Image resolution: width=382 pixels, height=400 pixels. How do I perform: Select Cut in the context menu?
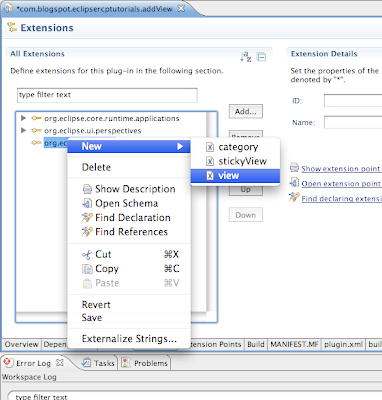(x=129, y=255)
